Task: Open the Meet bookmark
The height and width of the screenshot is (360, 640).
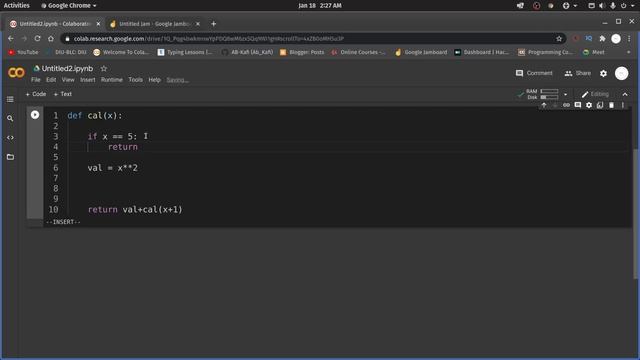Action: [594, 52]
